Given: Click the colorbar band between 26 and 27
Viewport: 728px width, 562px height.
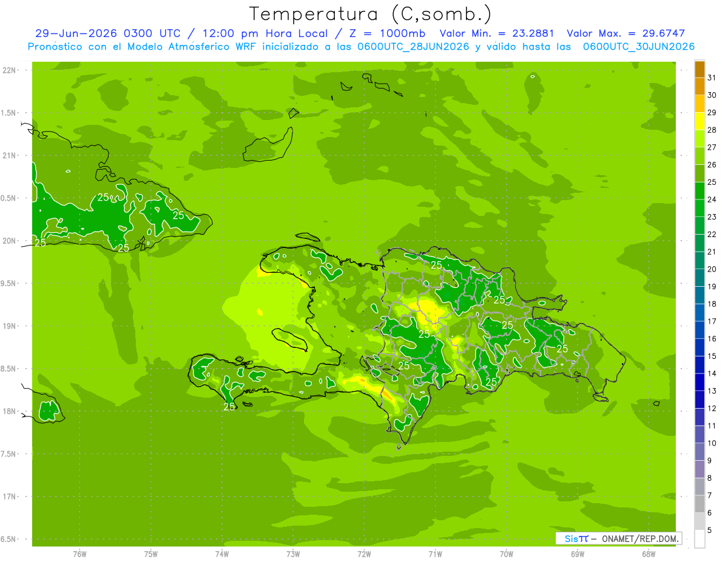Looking at the screenshot, I should (699, 156).
